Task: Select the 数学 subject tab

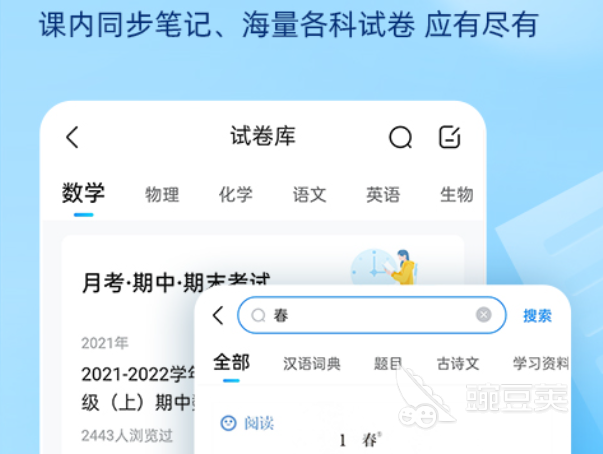Action: 83,193
